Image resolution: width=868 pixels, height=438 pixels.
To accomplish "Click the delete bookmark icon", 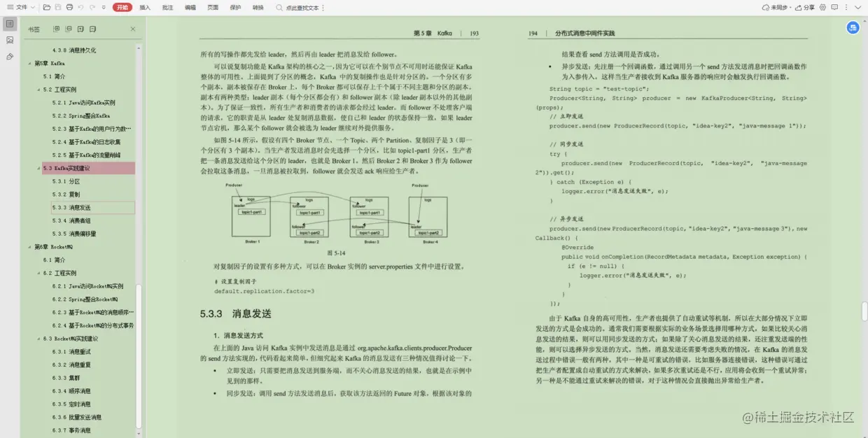I will tap(91, 29).
